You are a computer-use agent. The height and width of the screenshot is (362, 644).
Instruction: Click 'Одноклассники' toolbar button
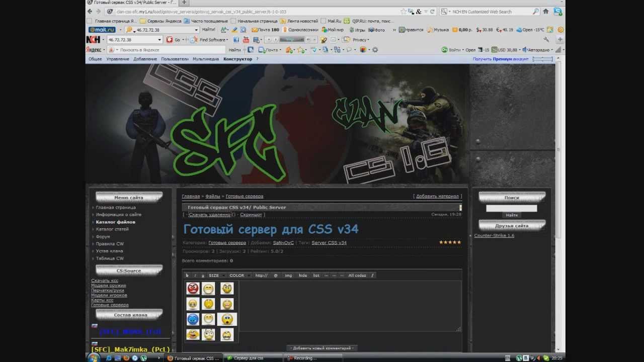tap(300, 30)
